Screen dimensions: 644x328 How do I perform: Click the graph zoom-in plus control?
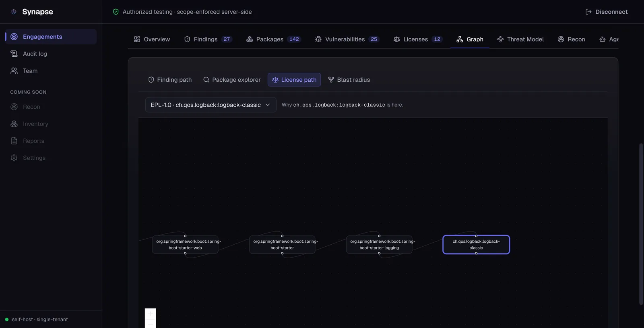(x=150, y=314)
